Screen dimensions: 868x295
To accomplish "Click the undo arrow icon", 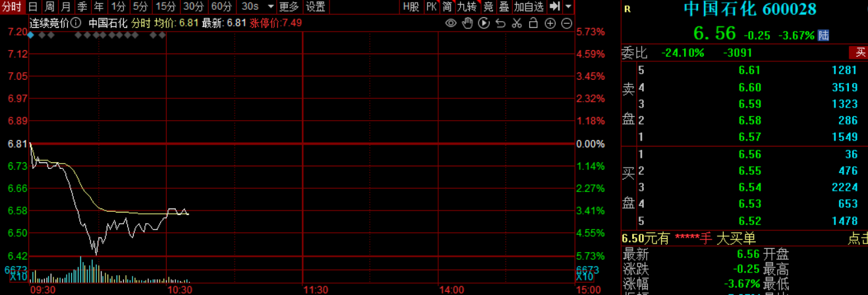I will (x=500, y=24).
